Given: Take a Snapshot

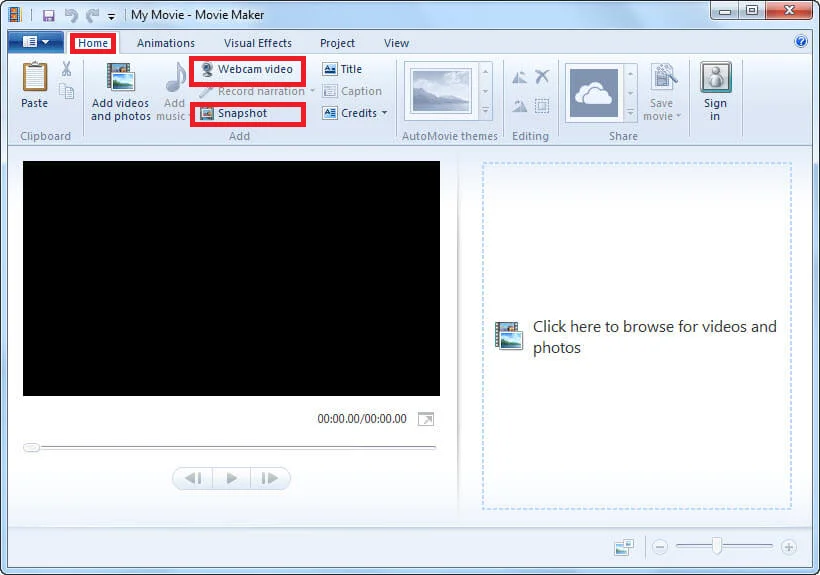Looking at the screenshot, I should (x=234, y=113).
